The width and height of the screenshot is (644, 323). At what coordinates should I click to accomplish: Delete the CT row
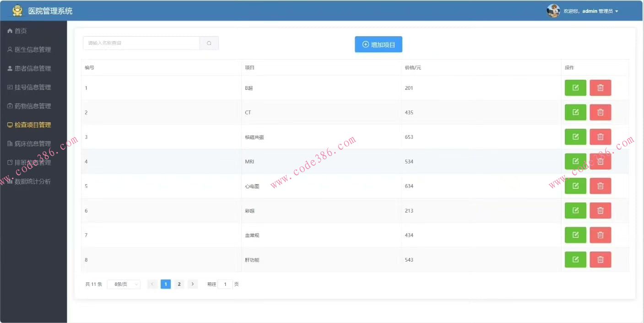point(600,112)
